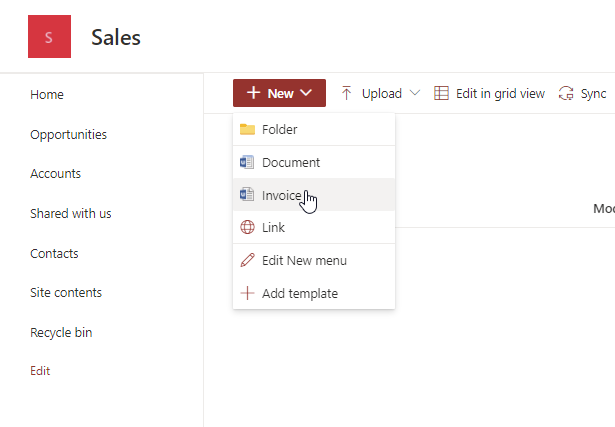Select Invoice from the New menu
This screenshot has height=427, width=615.
pos(281,195)
